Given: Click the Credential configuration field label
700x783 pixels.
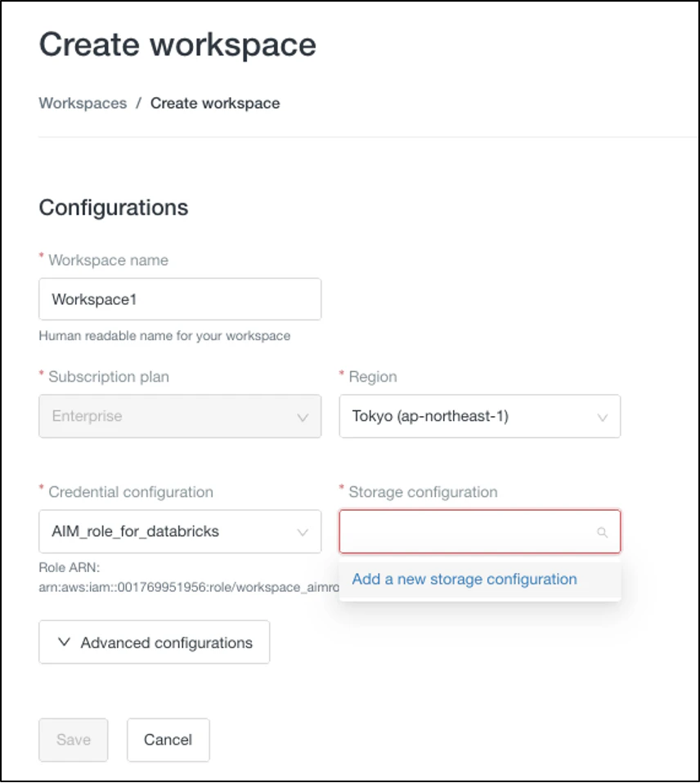Looking at the screenshot, I should coord(130,492).
